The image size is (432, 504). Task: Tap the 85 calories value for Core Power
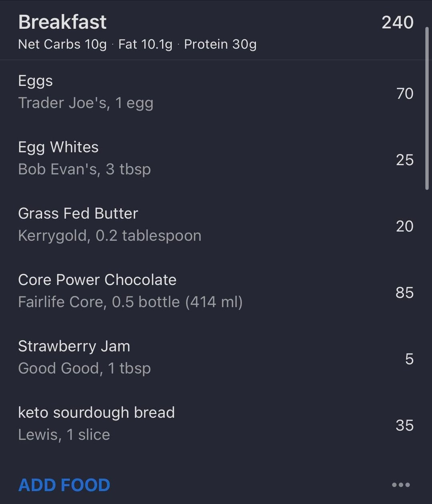pyautogui.click(x=404, y=293)
